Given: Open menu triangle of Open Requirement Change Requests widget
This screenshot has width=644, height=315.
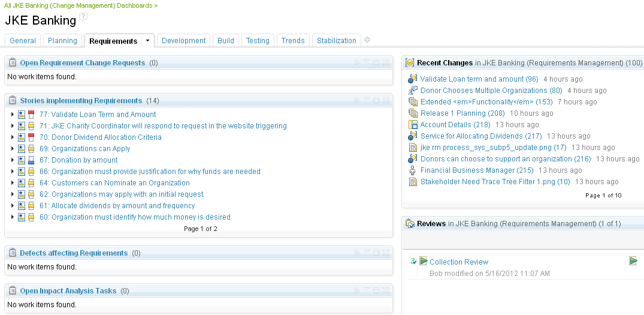Looking at the screenshot, I should (x=367, y=62).
